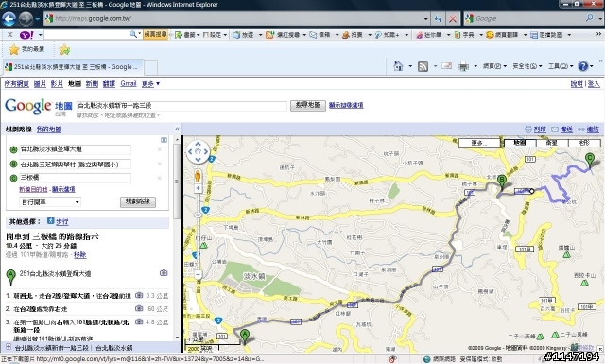Click the 網頁搜尋 web search button in the Yahoo toolbar
This screenshot has width=605, height=364.
[155, 35]
